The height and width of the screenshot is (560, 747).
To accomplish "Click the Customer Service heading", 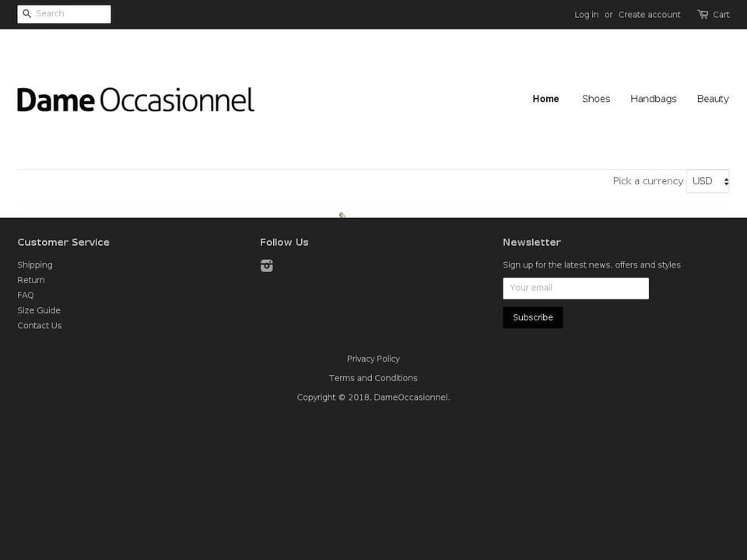I will tap(63, 242).
